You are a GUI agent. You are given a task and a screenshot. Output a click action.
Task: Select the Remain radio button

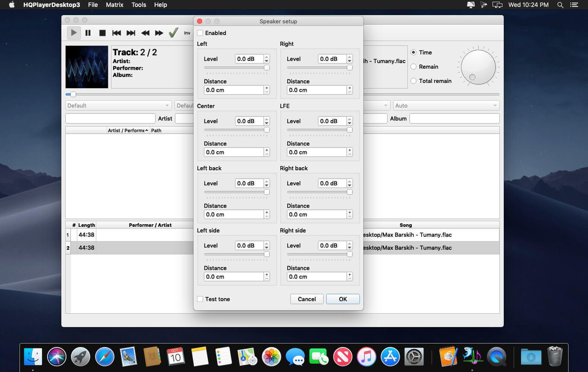(413, 67)
